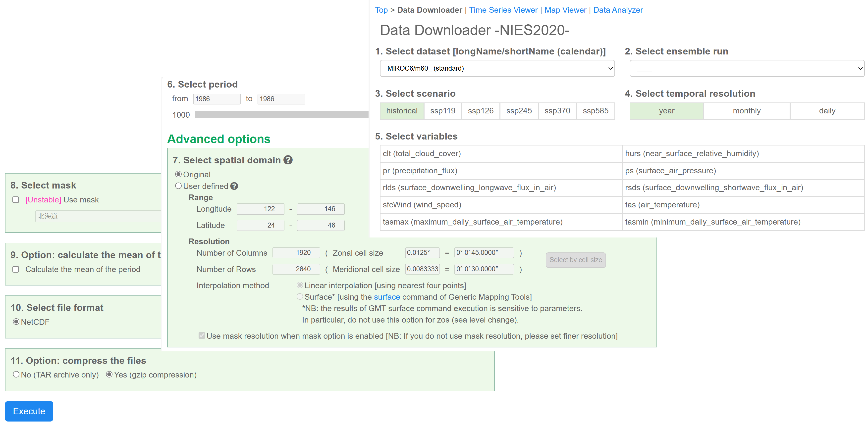Click the period 'from' year field
868x425 pixels.
point(217,99)
